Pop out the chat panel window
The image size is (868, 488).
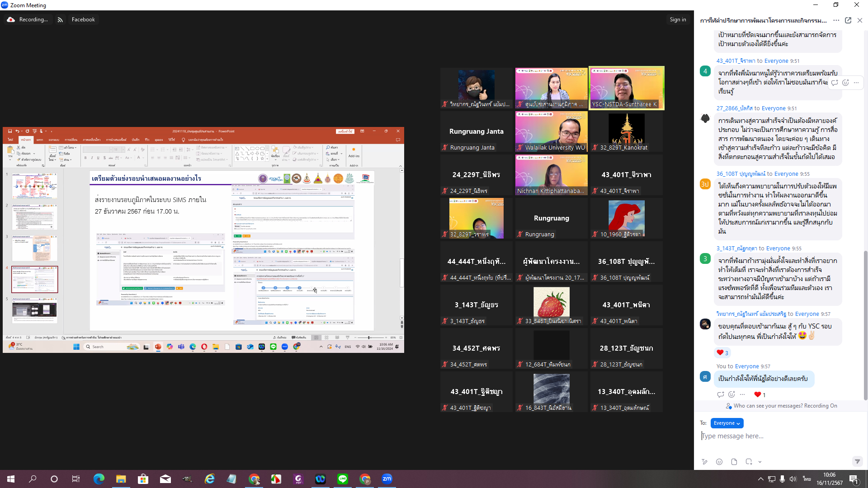click(848, 20)
